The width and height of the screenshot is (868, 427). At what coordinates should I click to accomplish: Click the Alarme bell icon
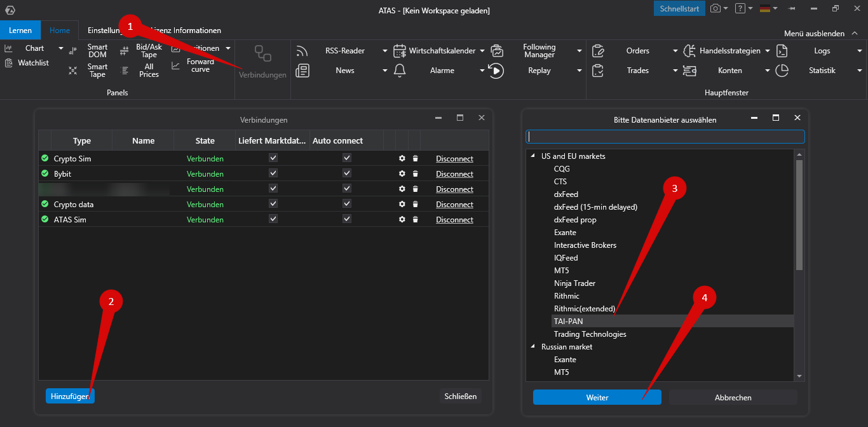pyautogui.click(x=400, y=71)
